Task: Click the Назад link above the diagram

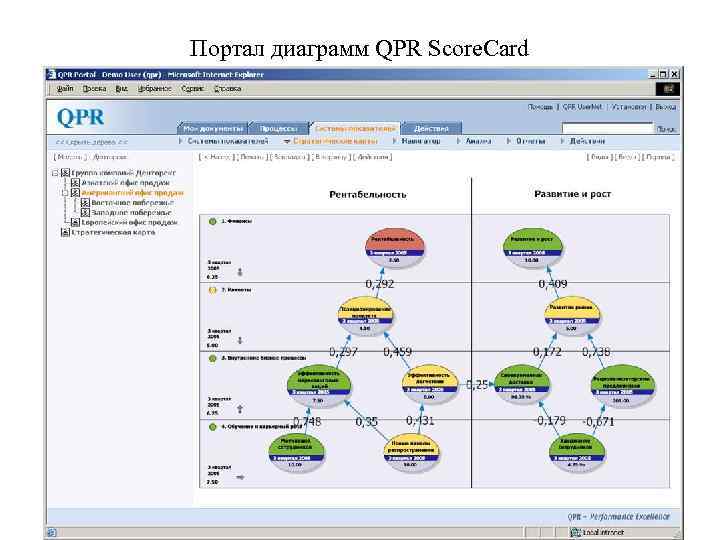Action: pos(216,157)
